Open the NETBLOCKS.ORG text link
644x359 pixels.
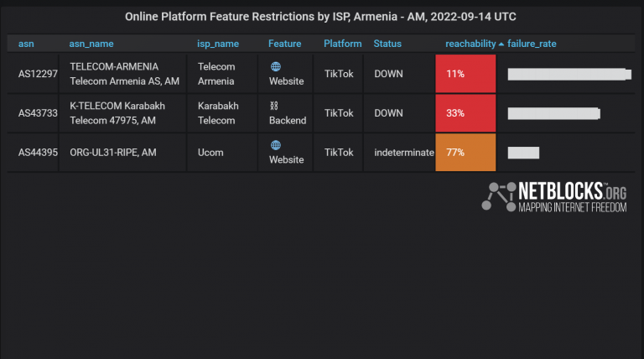(573, 190)
